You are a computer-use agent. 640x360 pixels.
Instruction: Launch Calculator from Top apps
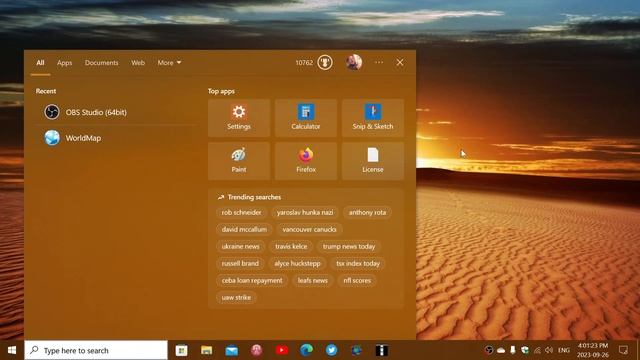(x=306, y=118)
